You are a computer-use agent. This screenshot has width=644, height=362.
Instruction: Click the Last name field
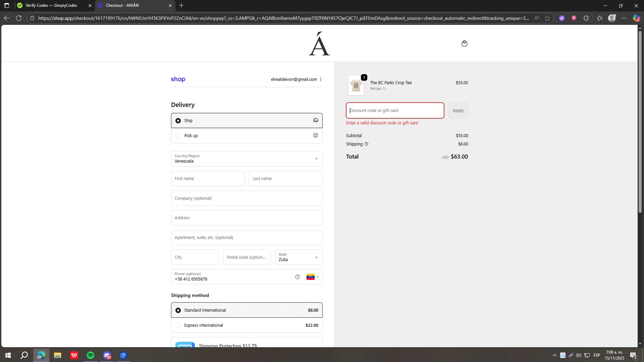(286, 178)
